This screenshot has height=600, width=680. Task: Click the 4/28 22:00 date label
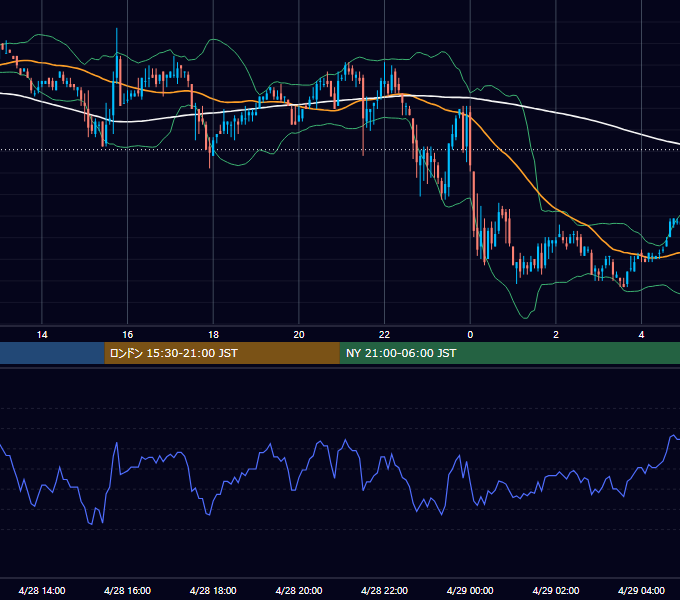click(384, 590)
